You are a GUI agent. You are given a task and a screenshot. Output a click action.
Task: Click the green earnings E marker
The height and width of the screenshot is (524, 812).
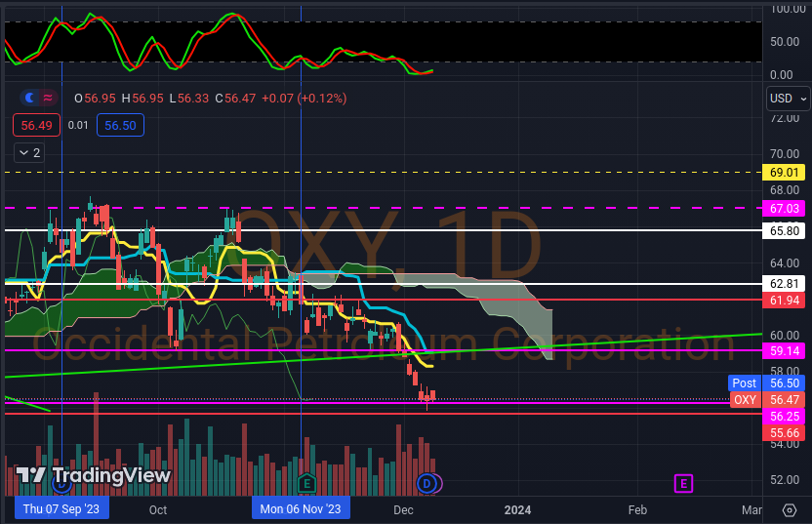point(306,482)
